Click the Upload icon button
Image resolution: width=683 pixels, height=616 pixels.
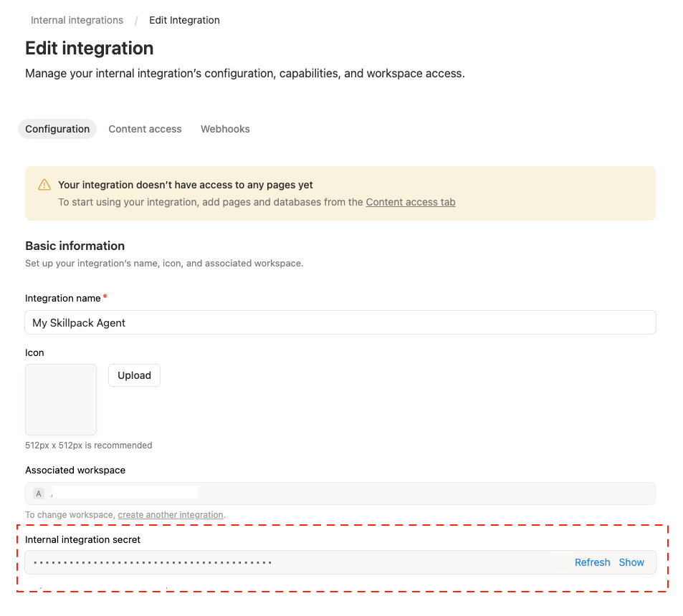(x=134, y=375)
